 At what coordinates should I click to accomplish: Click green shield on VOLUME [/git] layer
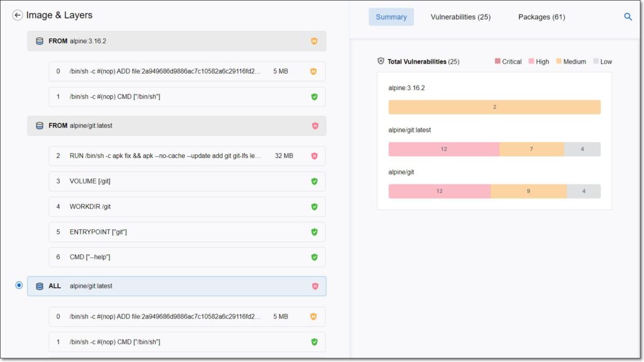(x=314, y=181)
